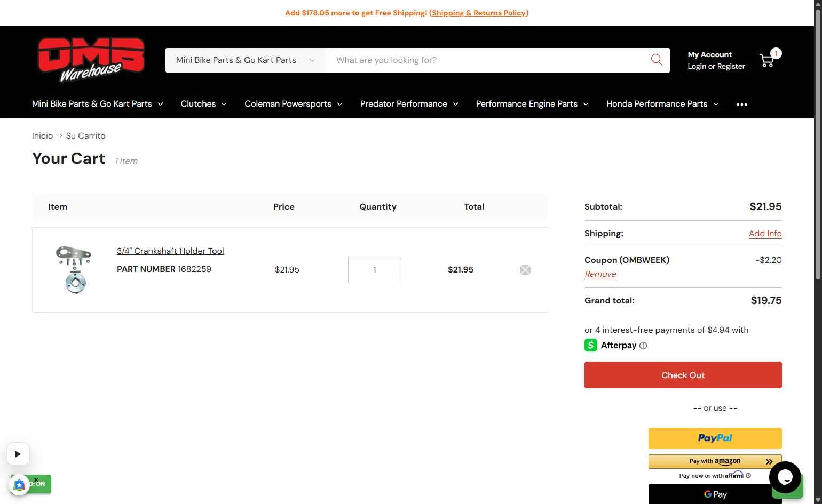Click the quantity input box
Viewport: 822px width, 504px height.
pos(375,270)
